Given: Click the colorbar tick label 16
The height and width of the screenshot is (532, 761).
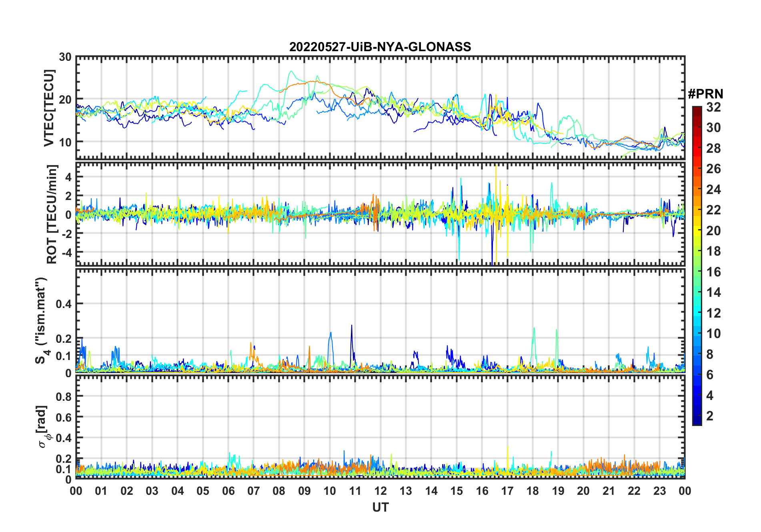Looking at the screenshot, I should pyautogui.click(x=713, y=272).
